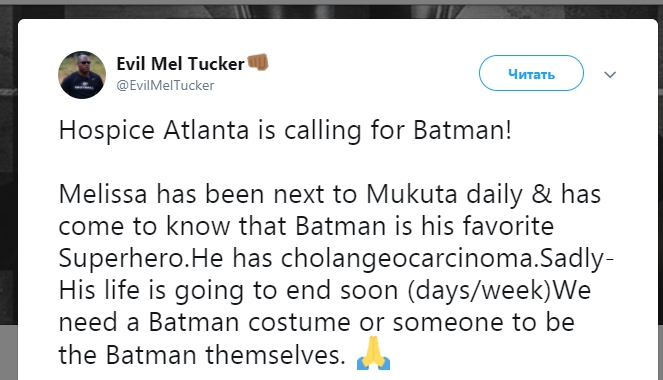663x380 pixels.
Task: Click the fist emoji beside the name
Action: click(258, 63)
